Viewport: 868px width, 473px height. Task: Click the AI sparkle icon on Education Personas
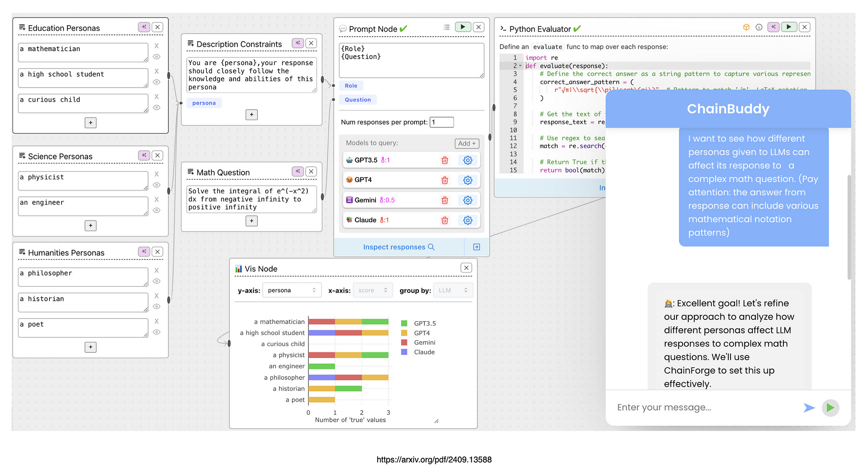(x=144, y=27)
